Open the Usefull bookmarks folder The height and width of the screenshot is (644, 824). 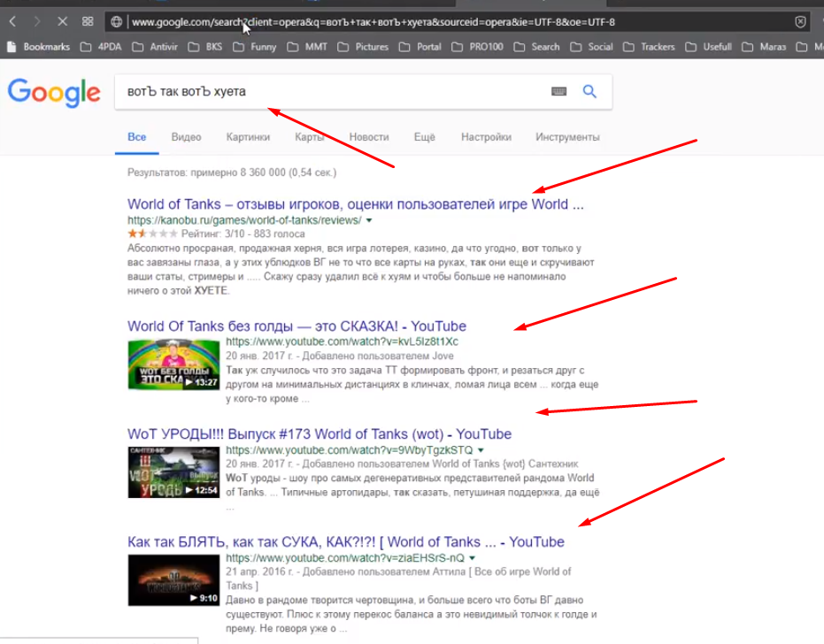[709, 47]
